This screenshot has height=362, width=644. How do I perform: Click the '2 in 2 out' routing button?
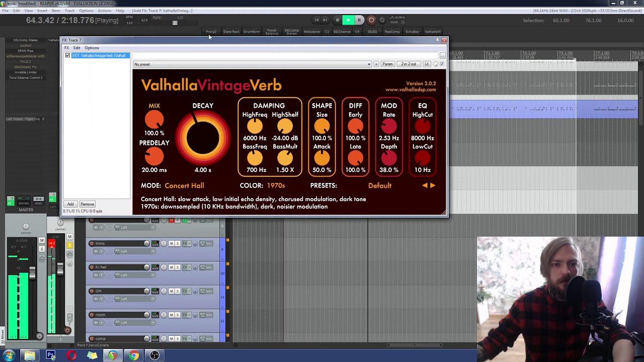point(409,64)
